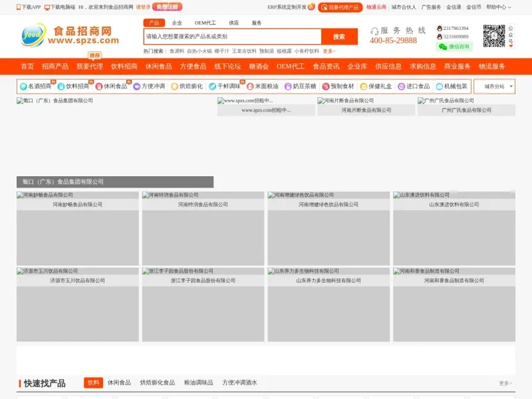Open the 城市分站 dropdown
Screen dimensions: 532x399
point(495,86)
